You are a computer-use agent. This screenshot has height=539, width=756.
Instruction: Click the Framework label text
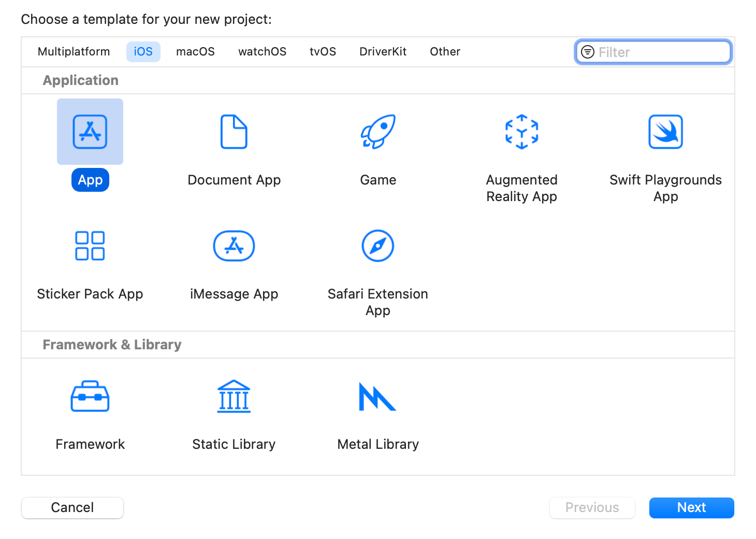click(90, 444)
